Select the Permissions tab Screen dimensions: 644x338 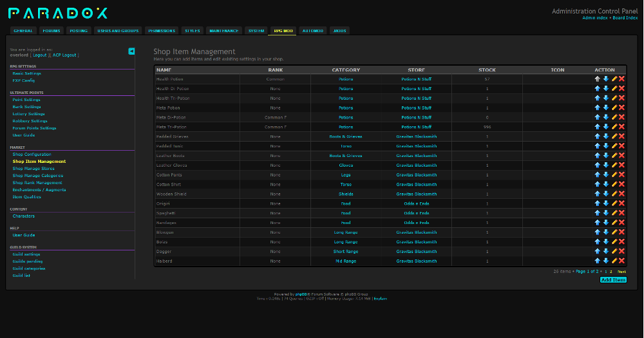[x=162, y=31]
